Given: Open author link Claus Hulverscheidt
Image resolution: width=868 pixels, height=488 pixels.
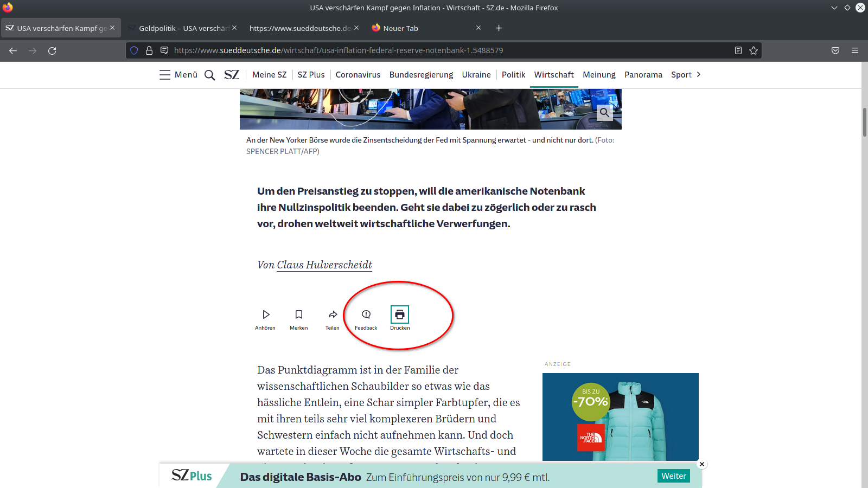Looking at the screenshot, I should 324,265.
